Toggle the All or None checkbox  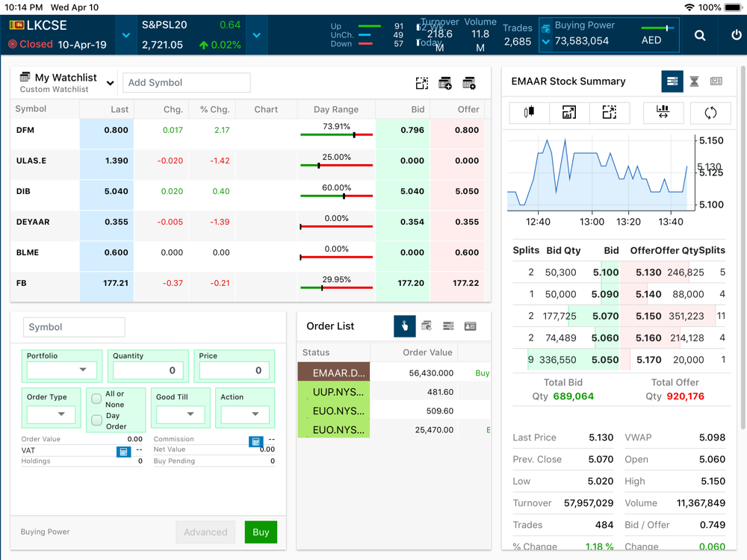96,399
